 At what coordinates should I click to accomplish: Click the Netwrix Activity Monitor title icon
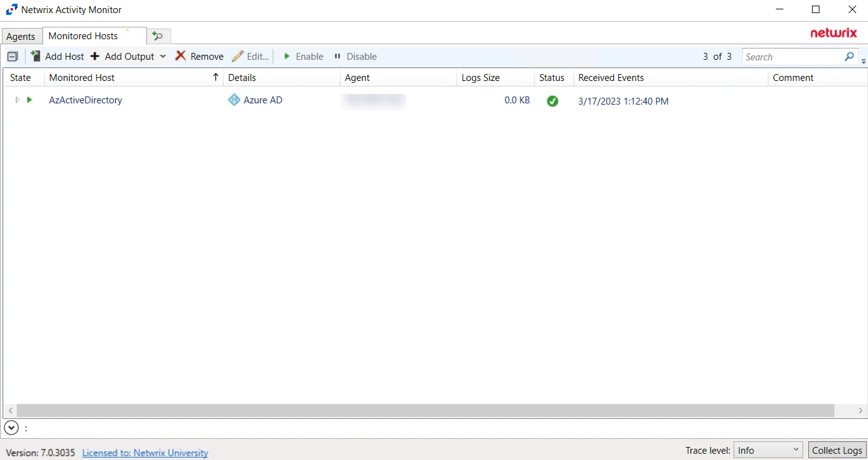pyautogui.click(x=11, y=10)
